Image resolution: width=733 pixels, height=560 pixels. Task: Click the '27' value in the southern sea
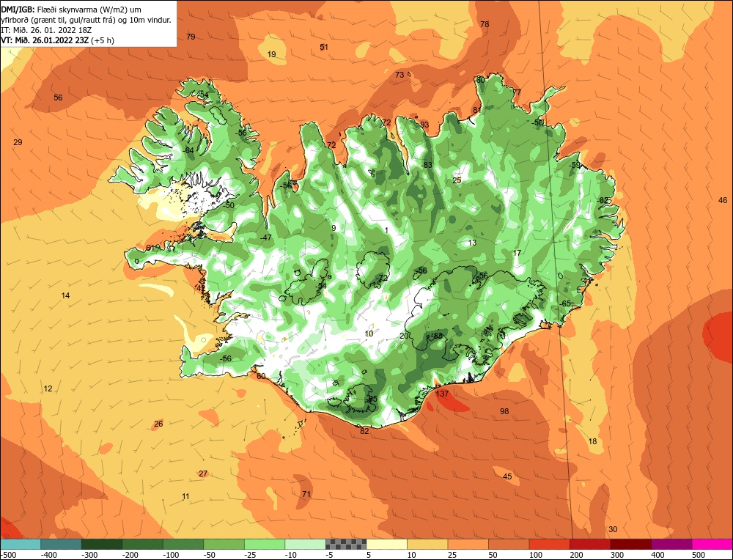(203, 474)
